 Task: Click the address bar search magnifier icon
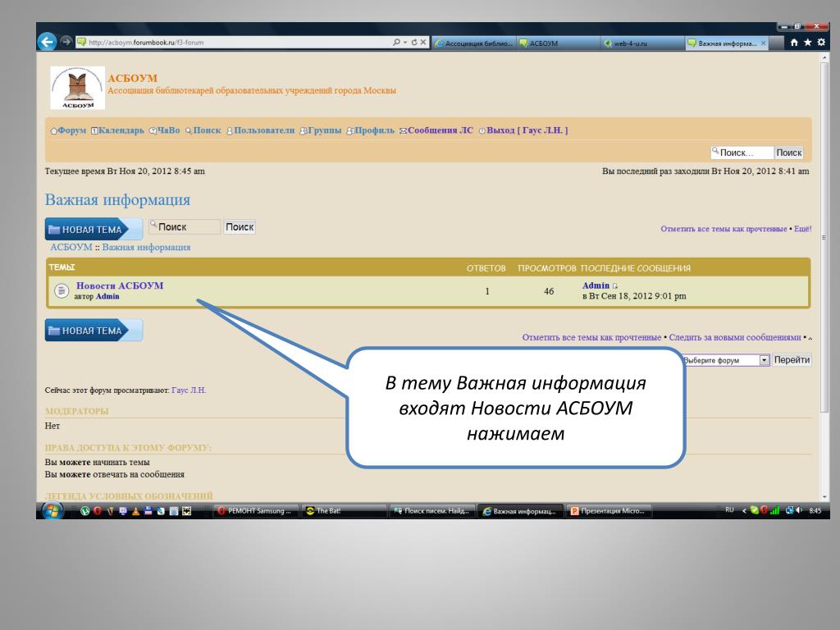point(396,42)
